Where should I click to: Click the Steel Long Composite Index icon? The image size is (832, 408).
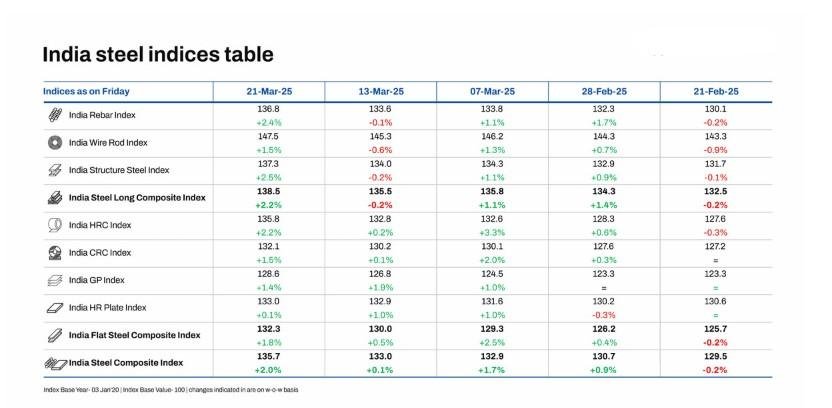(x=56, y=198)
